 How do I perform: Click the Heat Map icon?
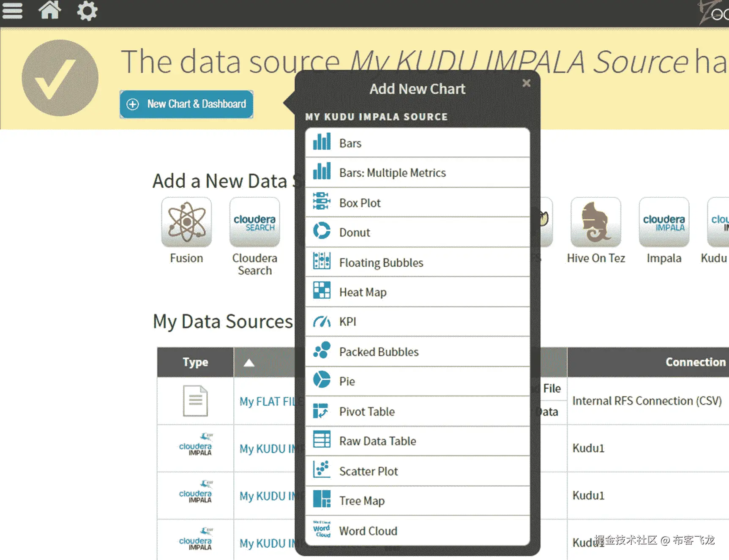point(322,291)
